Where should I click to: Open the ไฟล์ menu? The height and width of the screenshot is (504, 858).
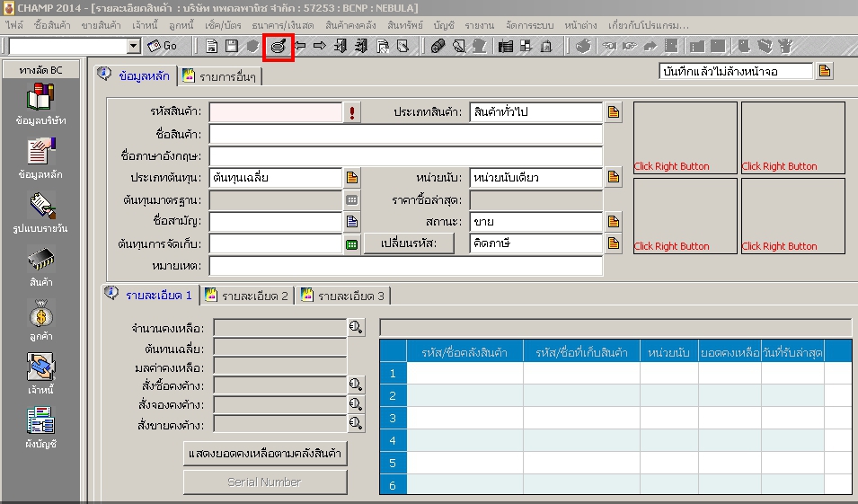click(x=14, y=25)
